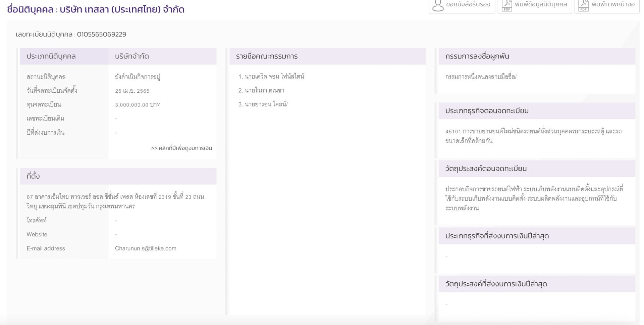
Task: Click the วัตถุประสงค์ตอนจดทะเบียน header
Action: (537, 169)
